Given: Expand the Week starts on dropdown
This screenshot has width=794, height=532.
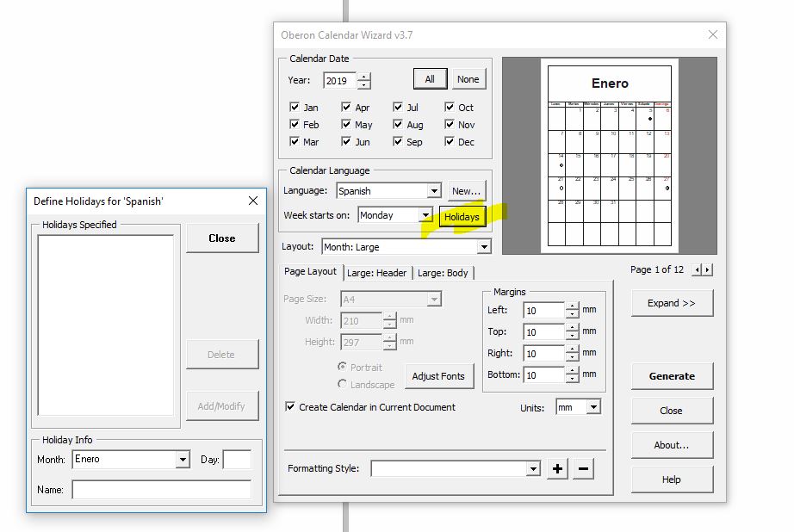Looking at the screenshot, I should tap(425, 215).
